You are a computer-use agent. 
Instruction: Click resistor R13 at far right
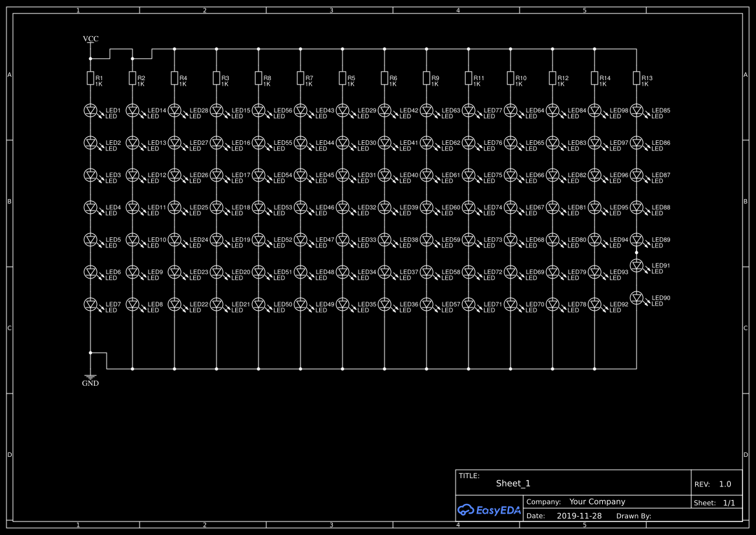637,78
